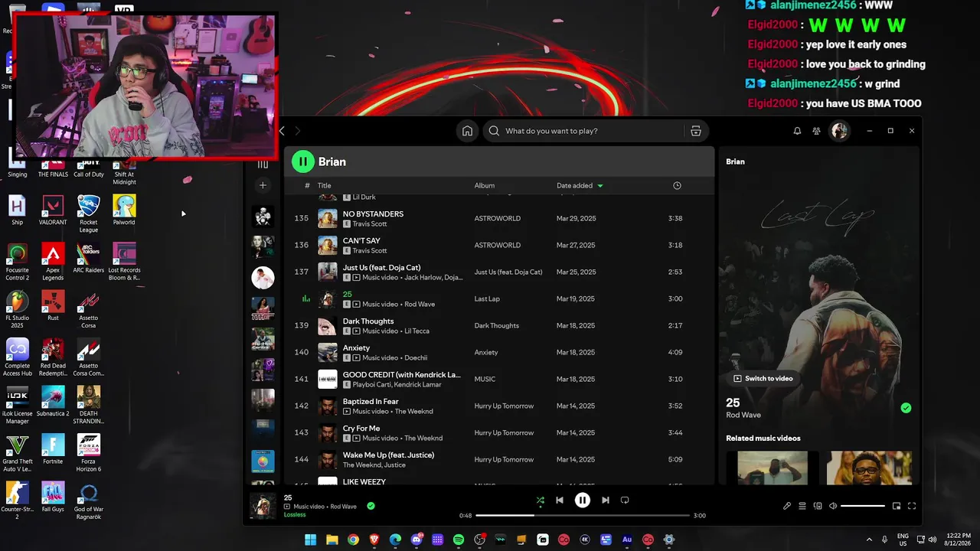Screen dimensions: 980x551
Task: Select the Anxiety track by Doechii
Action: coord(498,352)
